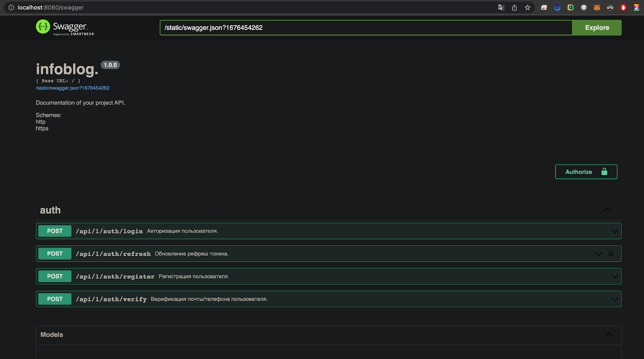Click the auth tag heading
This screenshot has width=644, height=359.
[x=50, y=210]
